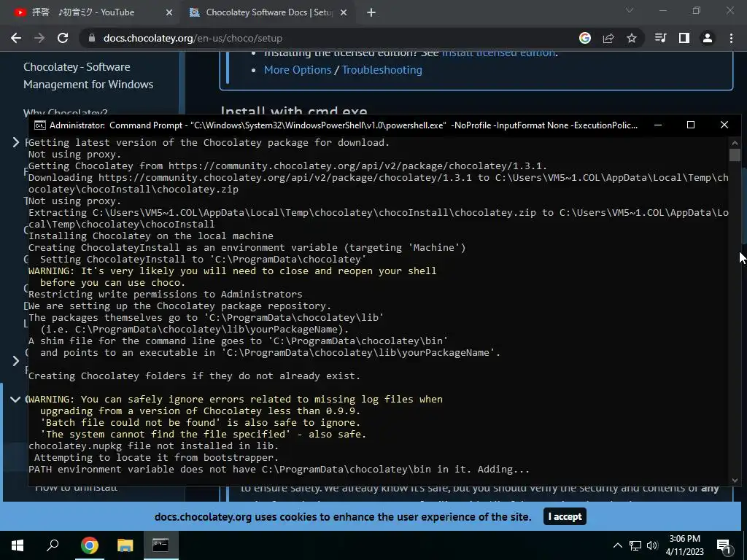
Task: Open File Explorer from taskbar
Action: pyautogui.click(x=125, y=545)
